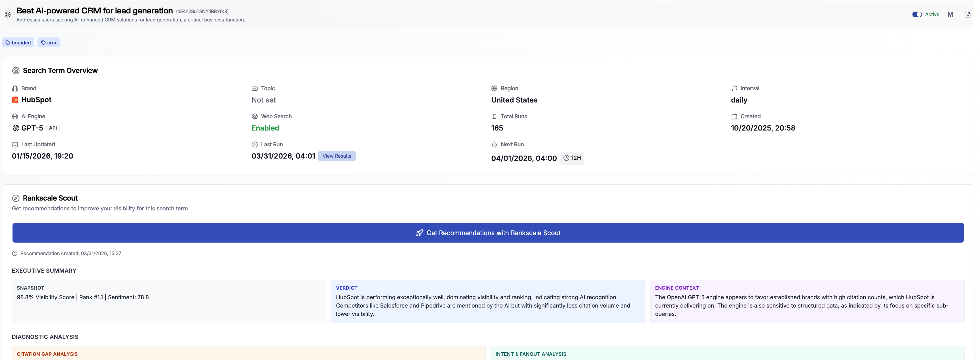Viewport: 980px width, 360px height.
Task: Click the 'Rankscale Scout' section heading
Action: click(x=50, y=198)
